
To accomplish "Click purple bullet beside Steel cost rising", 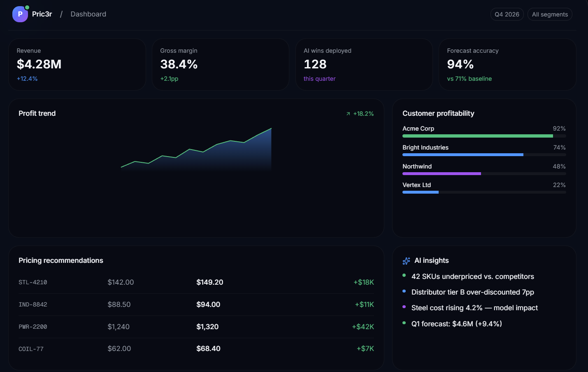I will [x=404, y=307].
